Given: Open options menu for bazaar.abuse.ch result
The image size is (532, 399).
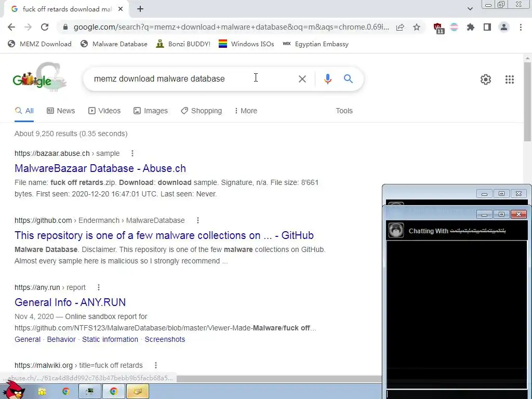Looking at the screenshot, I should point(132,153).
